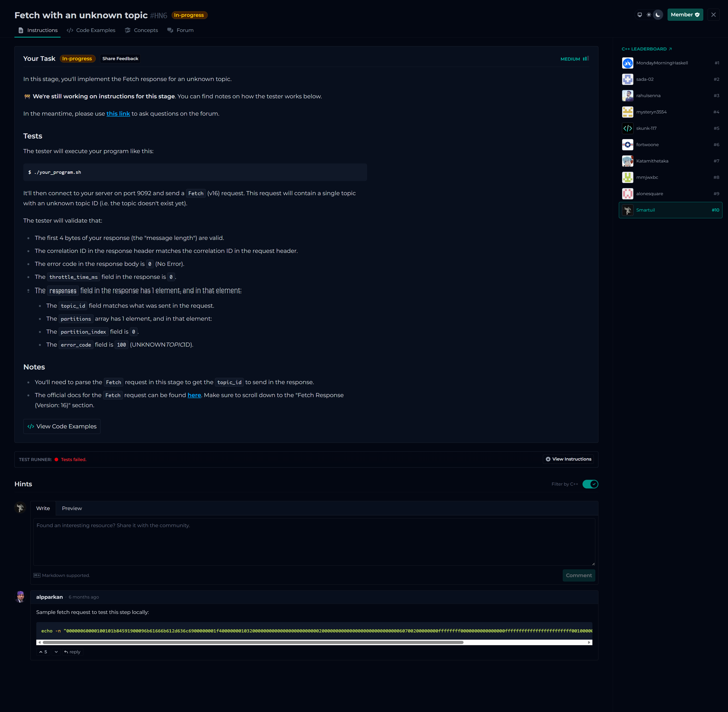Click MondayMorningHaskell's leaderboard avatar
The width and height of the screenshot is (728, 712).
coord(627,63)
